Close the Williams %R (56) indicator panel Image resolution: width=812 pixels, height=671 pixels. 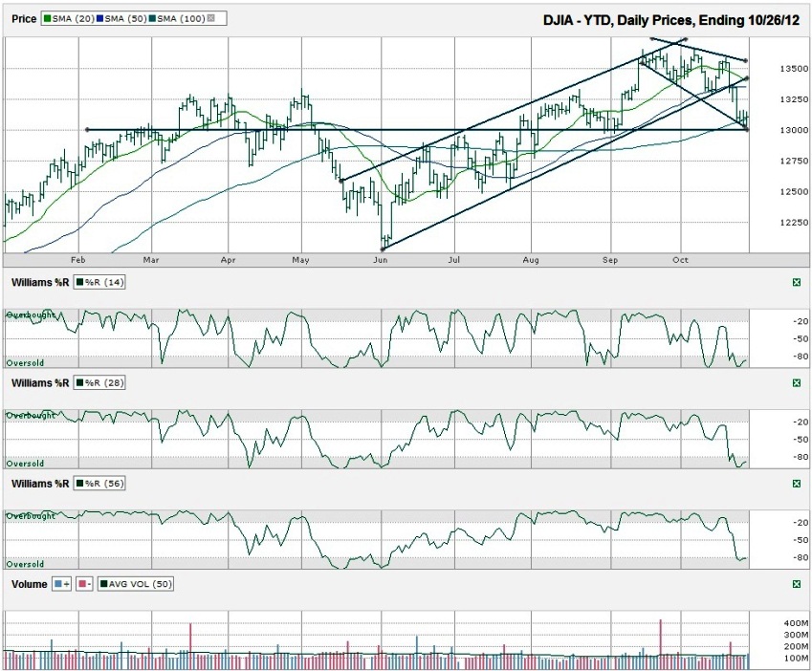tap(797, 484)
